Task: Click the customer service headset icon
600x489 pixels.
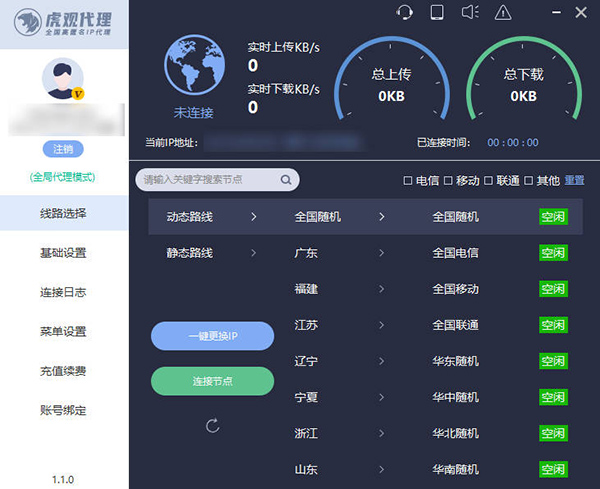Action: 404,12
